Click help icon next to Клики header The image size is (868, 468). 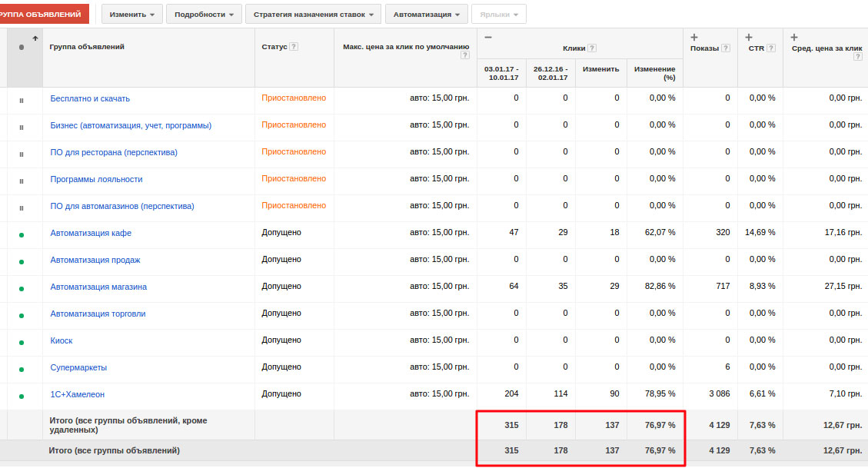592,48
